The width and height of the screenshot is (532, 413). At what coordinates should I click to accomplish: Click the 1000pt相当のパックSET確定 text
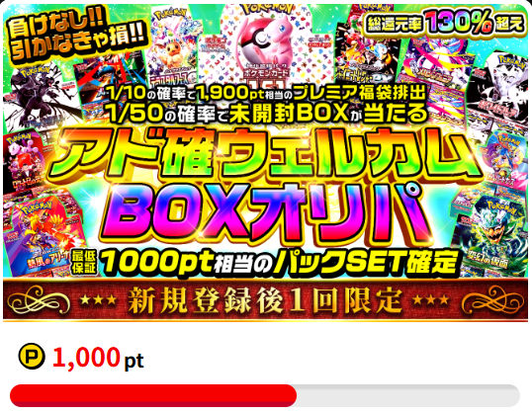279,263
